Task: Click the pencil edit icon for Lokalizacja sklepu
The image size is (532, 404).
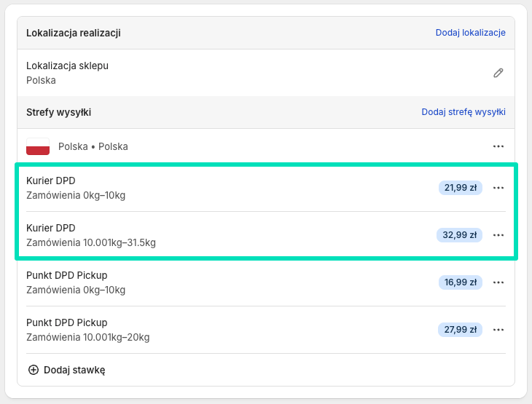Action: point(498,73)
